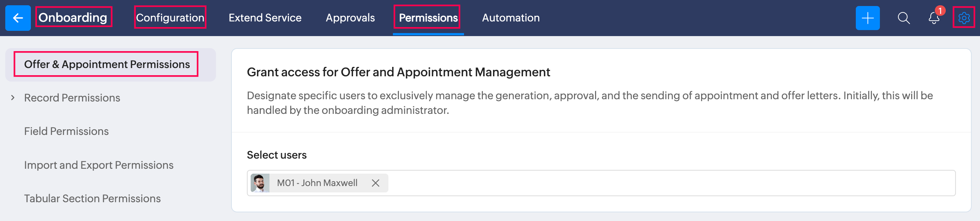
Task: Open Record Permissions in sidebar
Action: click(x=72, y=98)
